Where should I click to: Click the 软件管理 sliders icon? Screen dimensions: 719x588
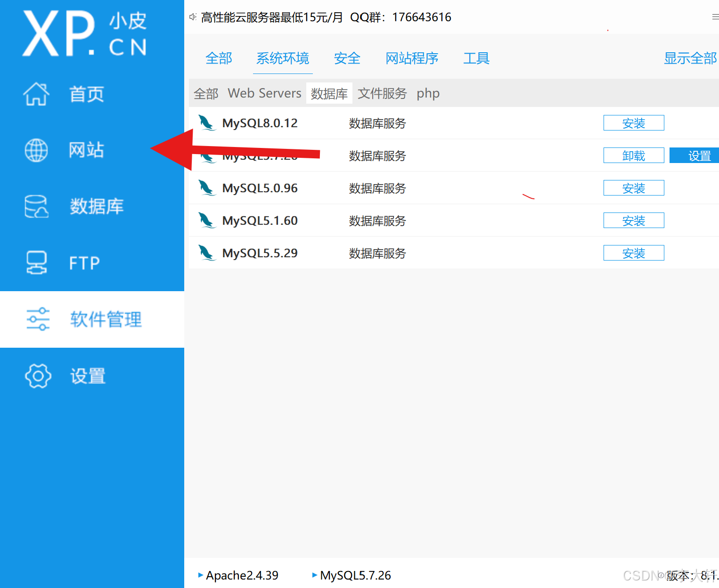pos(38,319)
